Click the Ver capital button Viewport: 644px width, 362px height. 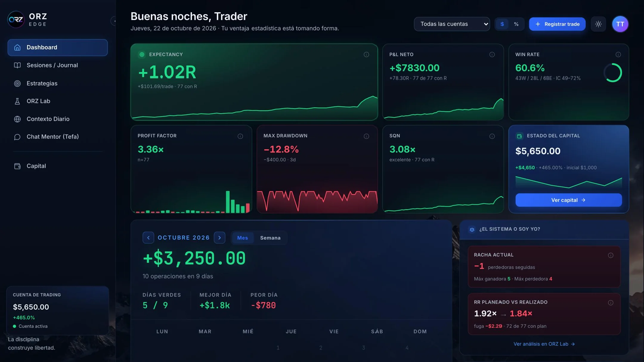pos(569,200)
